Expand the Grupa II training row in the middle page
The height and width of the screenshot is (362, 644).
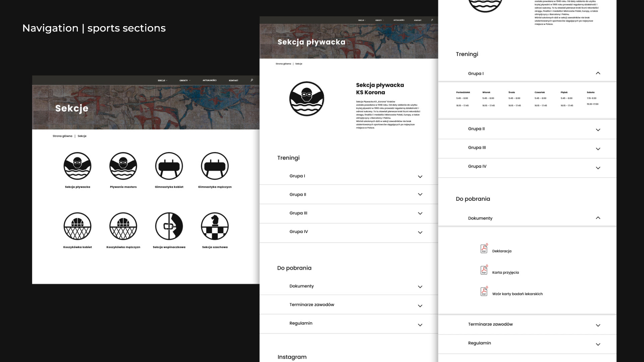pos(420,194)
